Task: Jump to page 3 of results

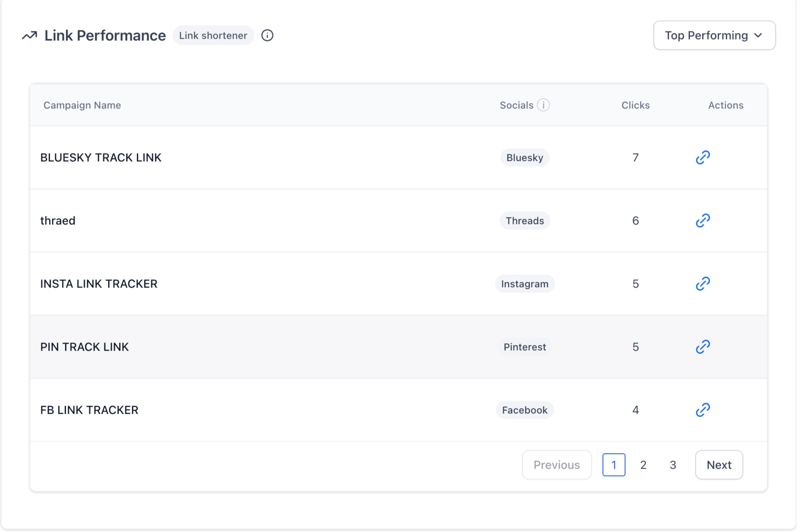Action: click(673, 465)
